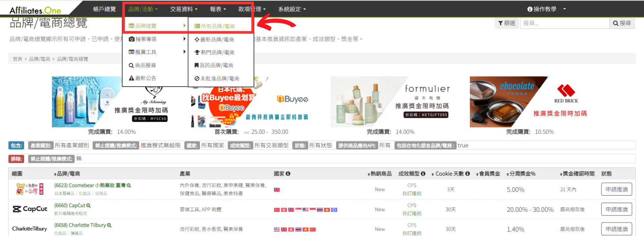The width and height of the screenshot is (644, 239).
Task: Choose 未批准品牌/電商 submenu item
Action: [220, 79]
